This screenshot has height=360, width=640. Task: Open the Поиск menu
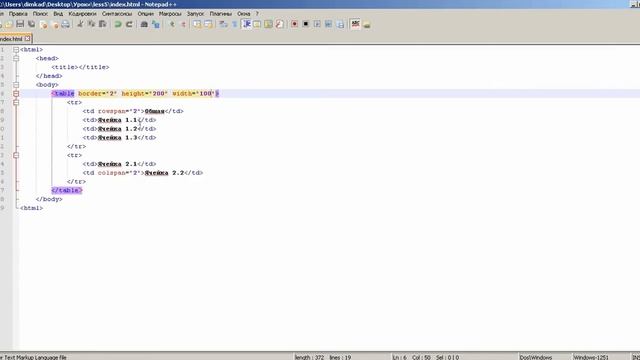40,14
